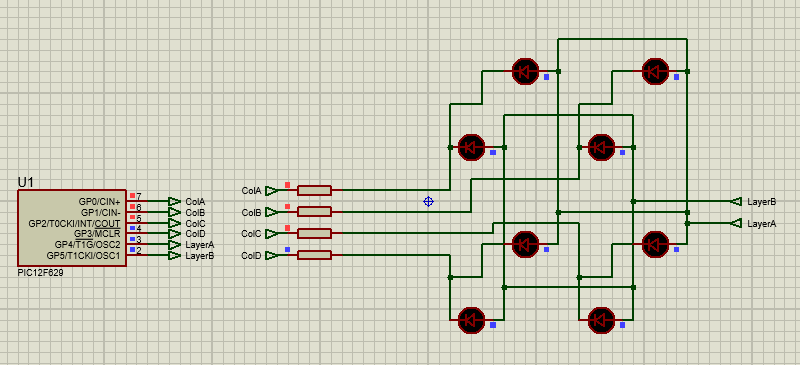Select the resistor on the ColB line
Screen dimensions: 800x365
314,212
